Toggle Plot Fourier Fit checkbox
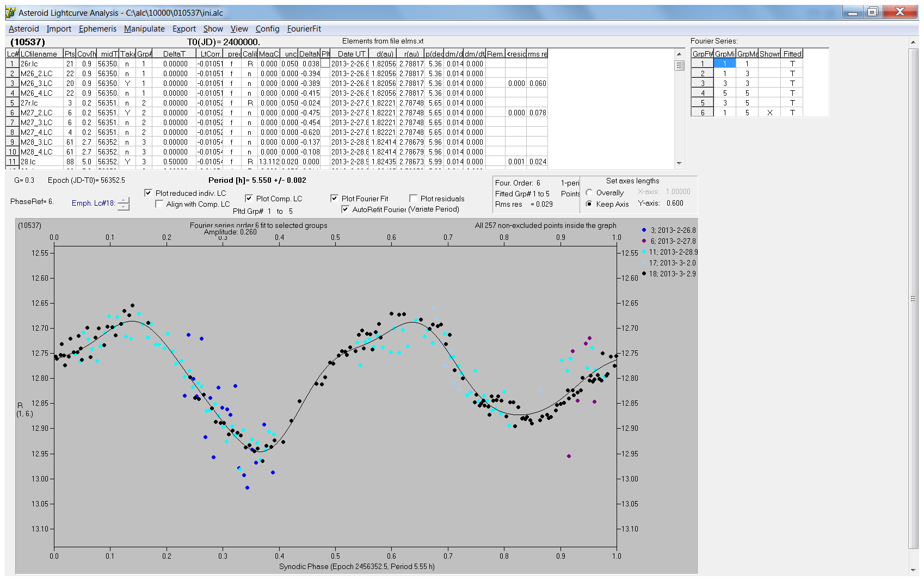 [334, 199]
